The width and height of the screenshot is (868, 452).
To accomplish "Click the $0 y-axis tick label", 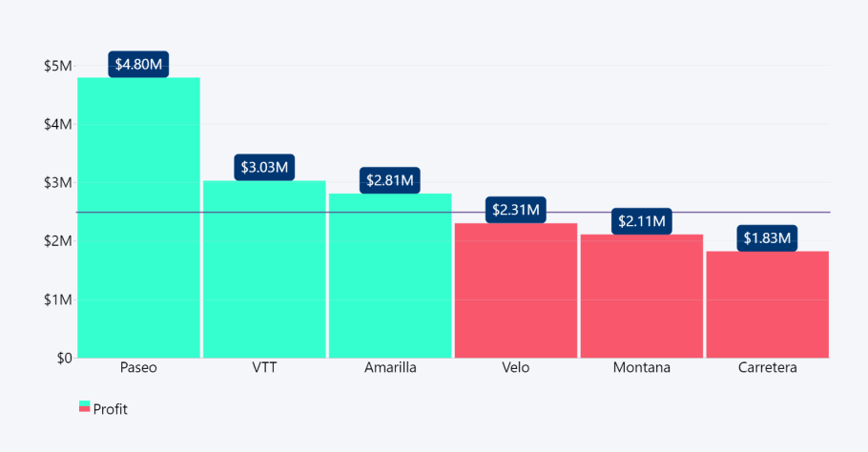I will [x=64, y=358].
